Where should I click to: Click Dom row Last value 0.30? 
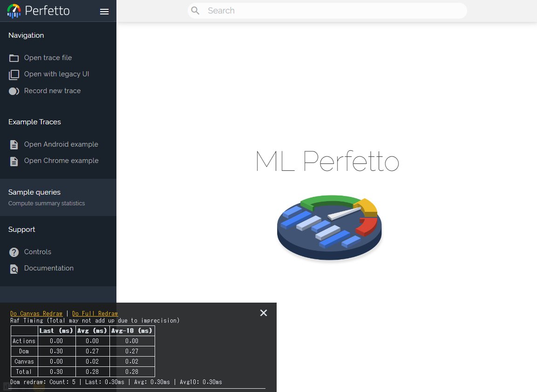[x=56, y=351]
